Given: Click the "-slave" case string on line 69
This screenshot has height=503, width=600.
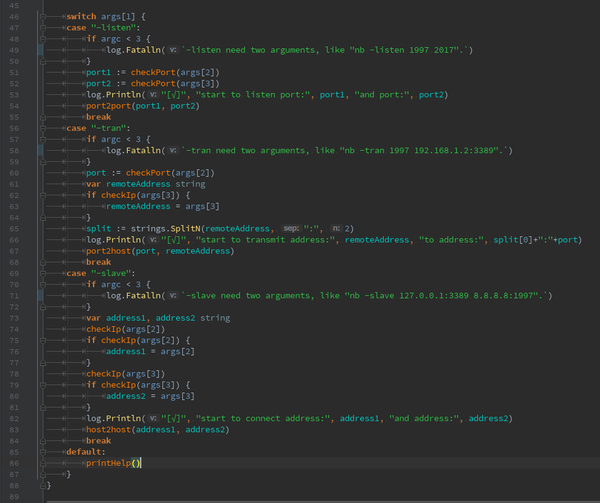Looking at the screenshot, I should coord(112,273).
